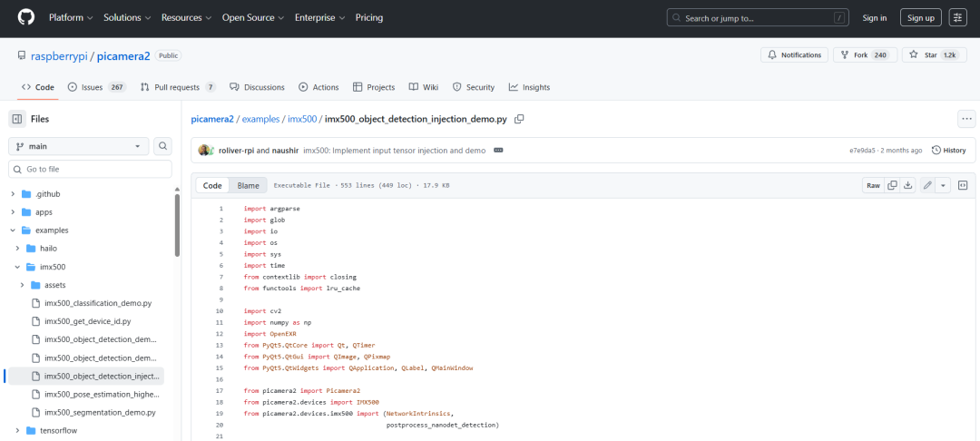Click the GitHub logo icon
The height and width of the screenshot is (441, 980).
coord(26,17)
